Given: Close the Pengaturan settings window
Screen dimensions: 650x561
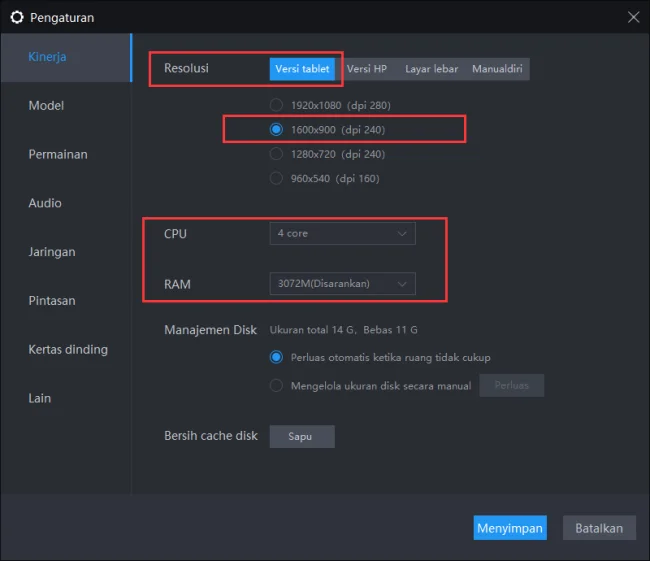Looking at the screenshot, I should point(633,17).
